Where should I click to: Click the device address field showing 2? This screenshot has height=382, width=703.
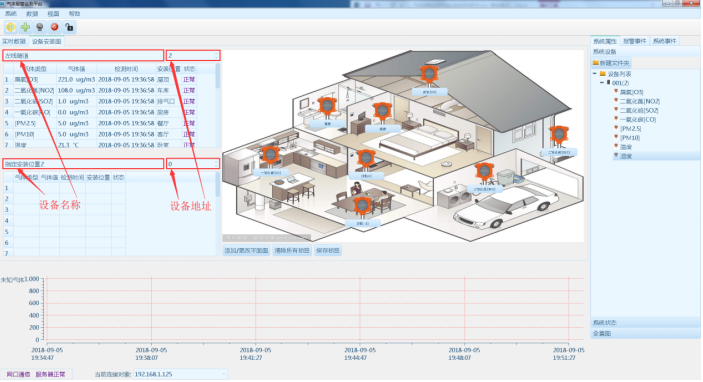point(193,56)
